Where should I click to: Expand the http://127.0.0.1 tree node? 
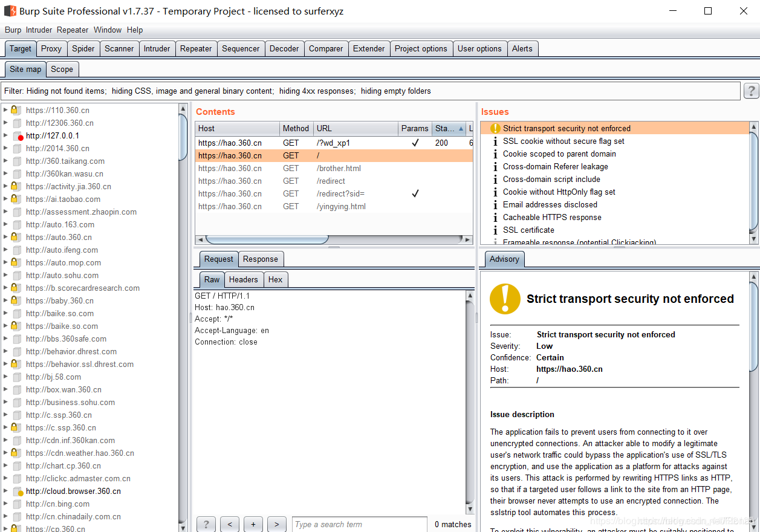click(6, 135)
